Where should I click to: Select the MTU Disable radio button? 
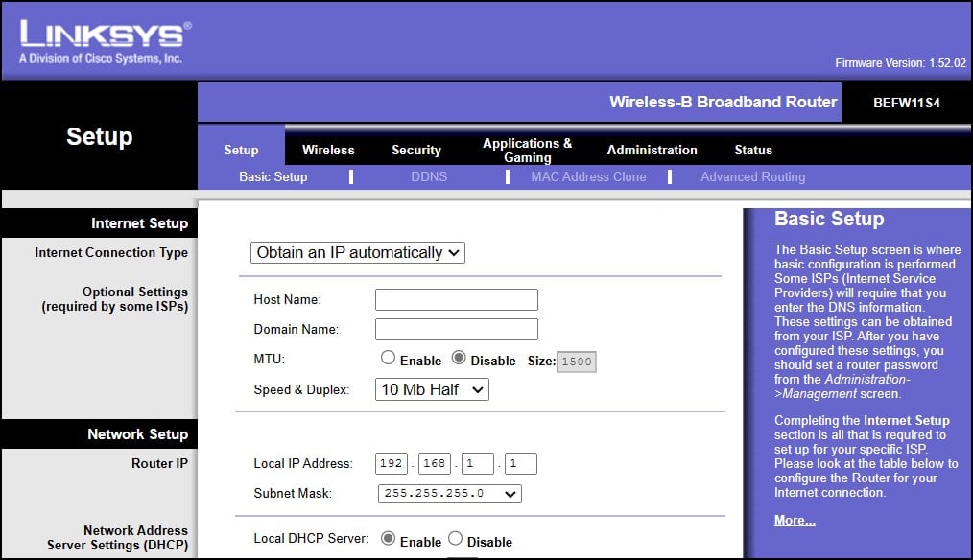[459, 358]
